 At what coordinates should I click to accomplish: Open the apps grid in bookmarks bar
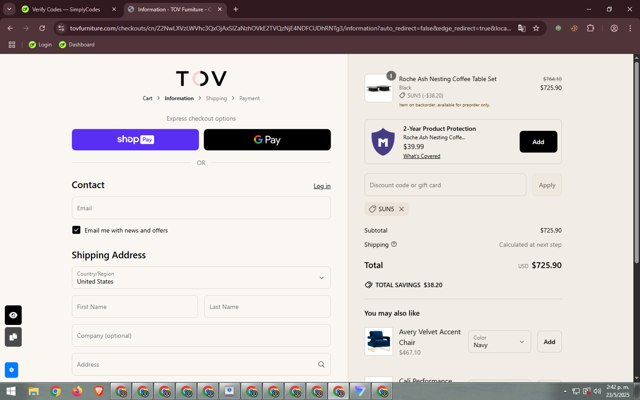[12, 44]
